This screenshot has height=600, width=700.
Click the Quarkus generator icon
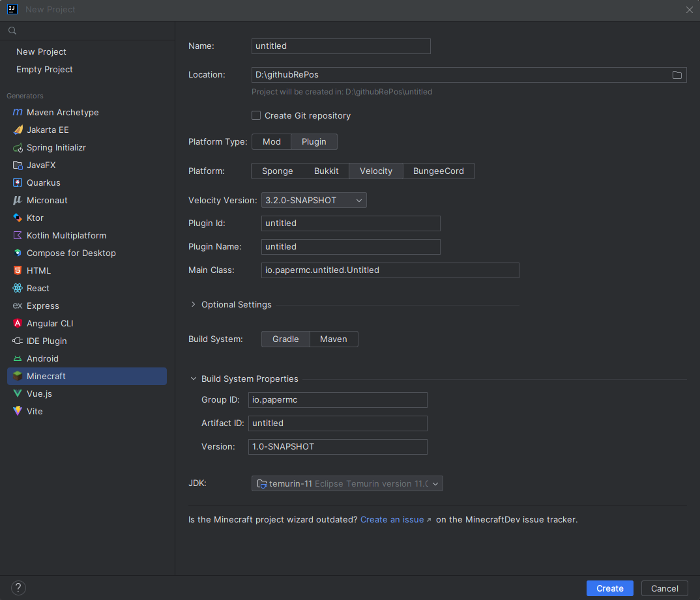click(18, 183)
